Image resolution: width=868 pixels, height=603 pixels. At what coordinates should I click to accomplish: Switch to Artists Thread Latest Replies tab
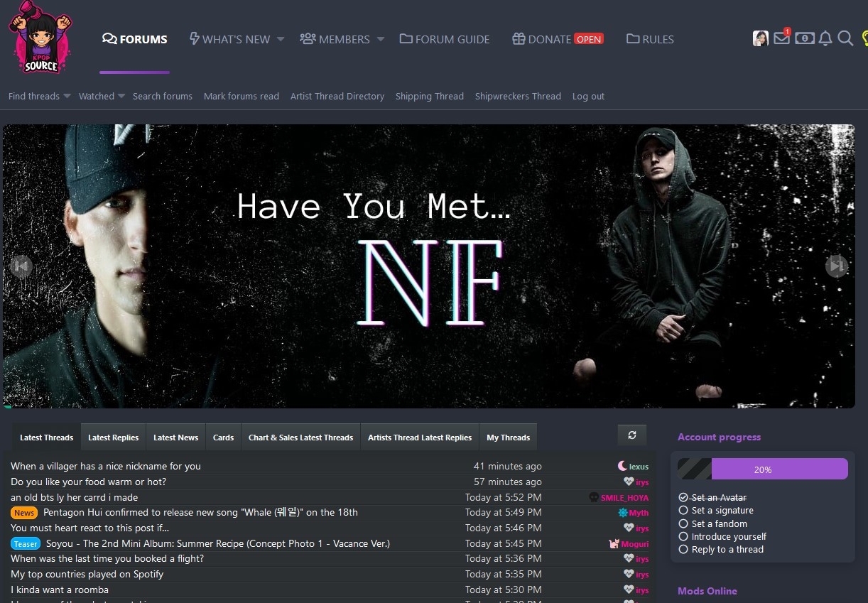pos(420,438)
